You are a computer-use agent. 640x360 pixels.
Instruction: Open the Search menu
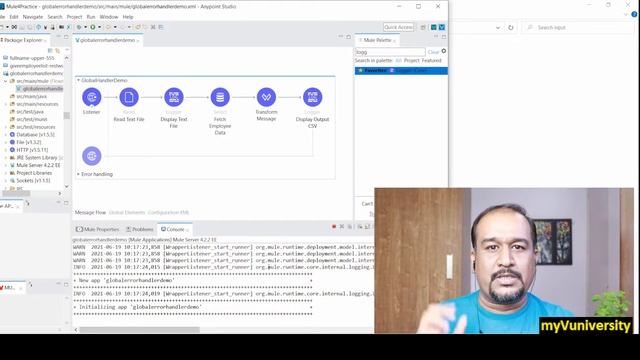[x=55, y=17]
